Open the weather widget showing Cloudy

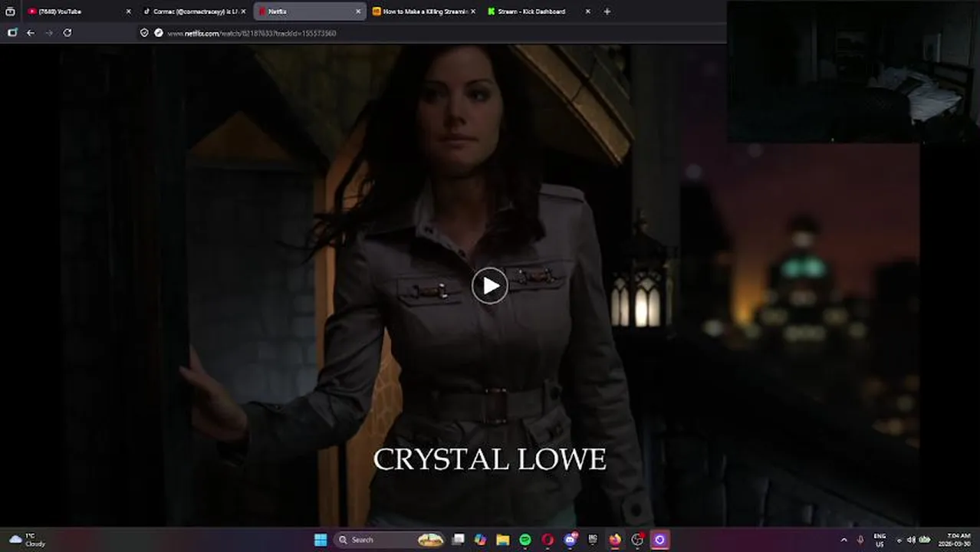point(27,540)
